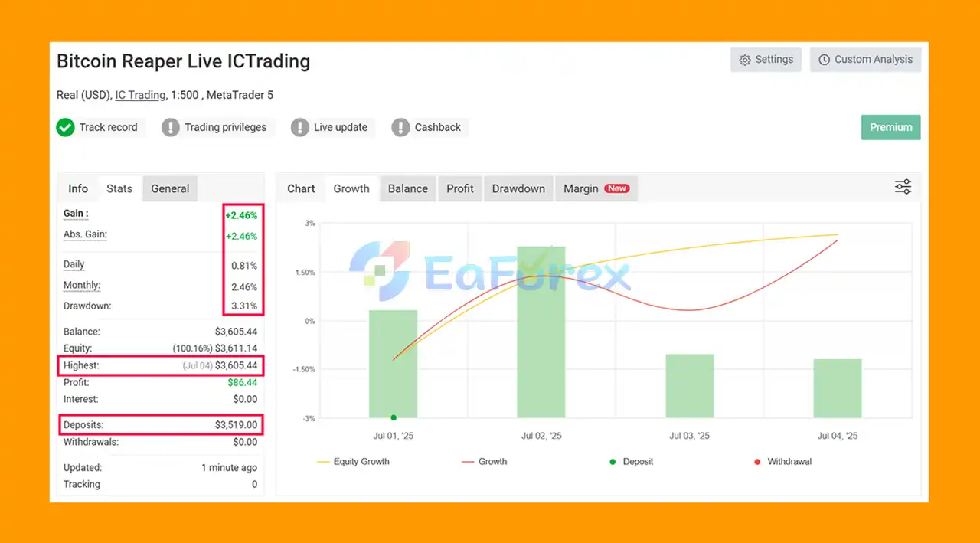The height and width of the screenshot is (543, 980).
Task: Click the Highest label
Action: (x=81, y=365)
